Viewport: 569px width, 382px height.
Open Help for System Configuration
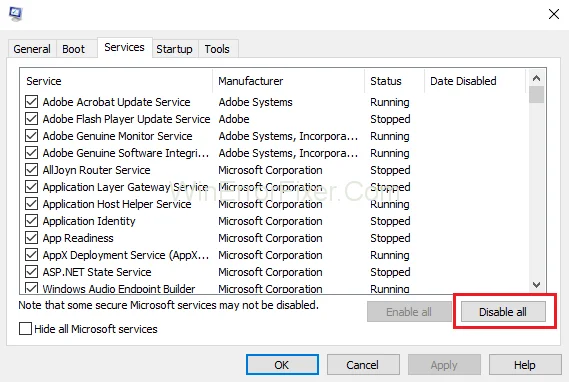[525, 365]
